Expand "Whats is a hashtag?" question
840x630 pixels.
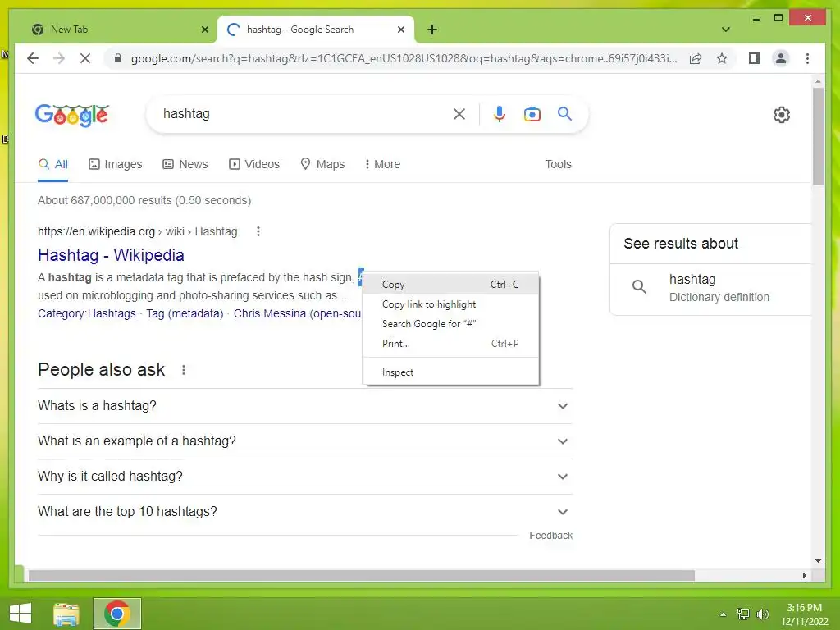tap(305, 406)
